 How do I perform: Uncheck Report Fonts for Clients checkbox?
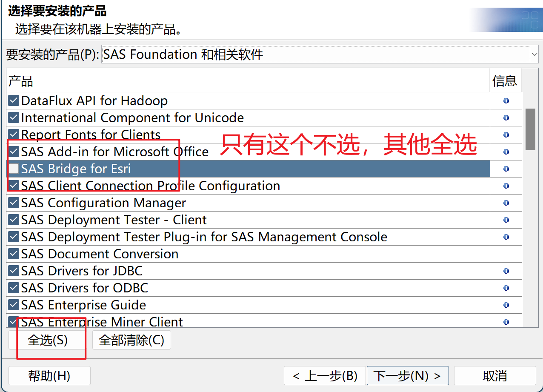coord(14,135)
